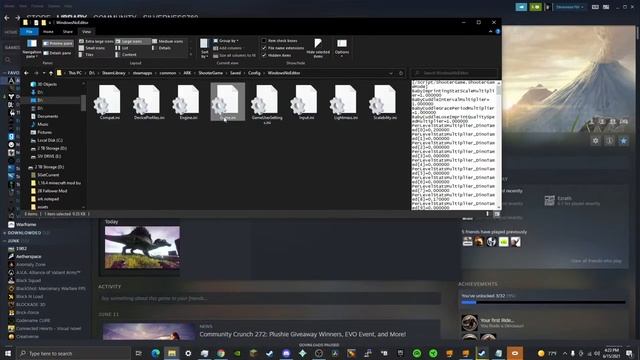Switch to the Share ribbon tab
The width and height of the screenshot is (640, 360).
67,31
